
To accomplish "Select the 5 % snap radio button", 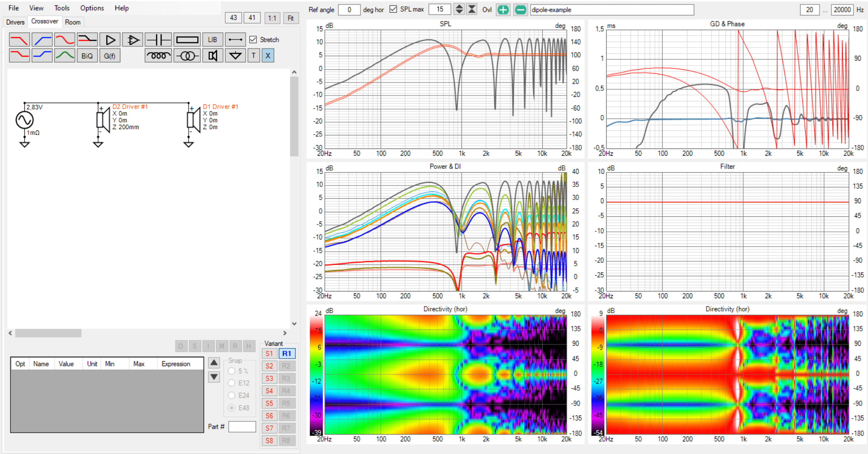I will (232, 371).
